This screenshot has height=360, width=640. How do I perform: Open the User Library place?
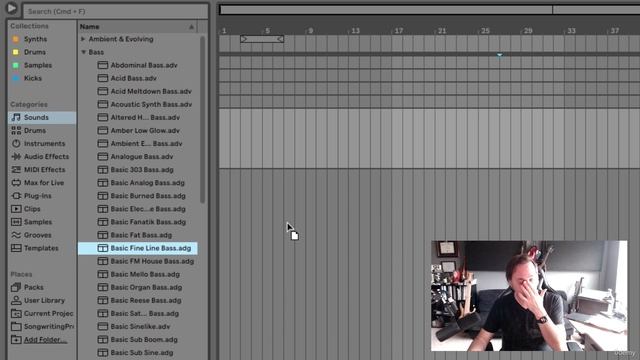point(44,300)
